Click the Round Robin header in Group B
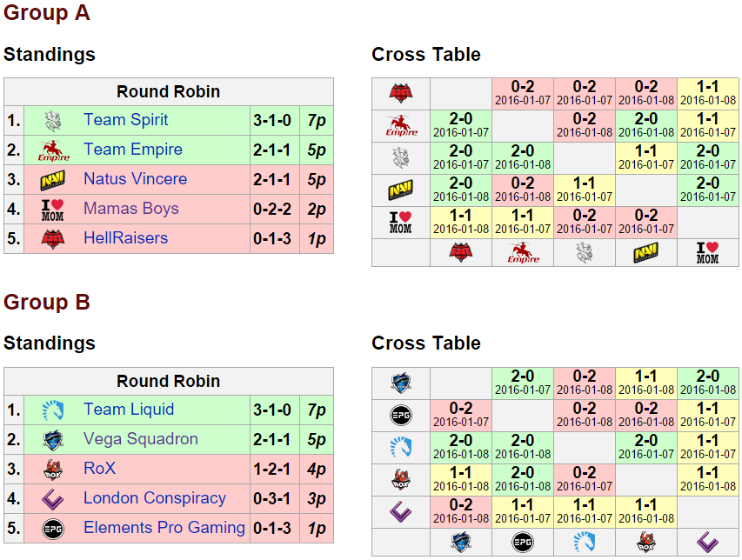This screenshot has width=742, height=560. pos(169,382)
